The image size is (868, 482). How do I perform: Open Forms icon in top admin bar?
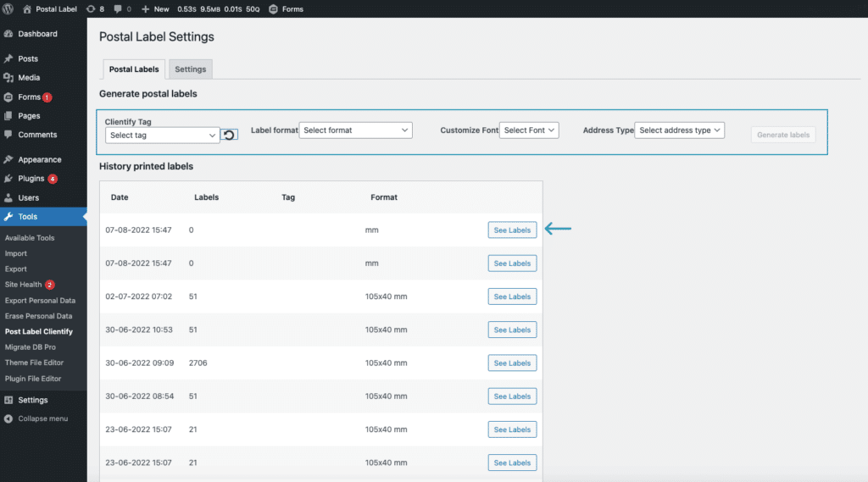(273, 8)
